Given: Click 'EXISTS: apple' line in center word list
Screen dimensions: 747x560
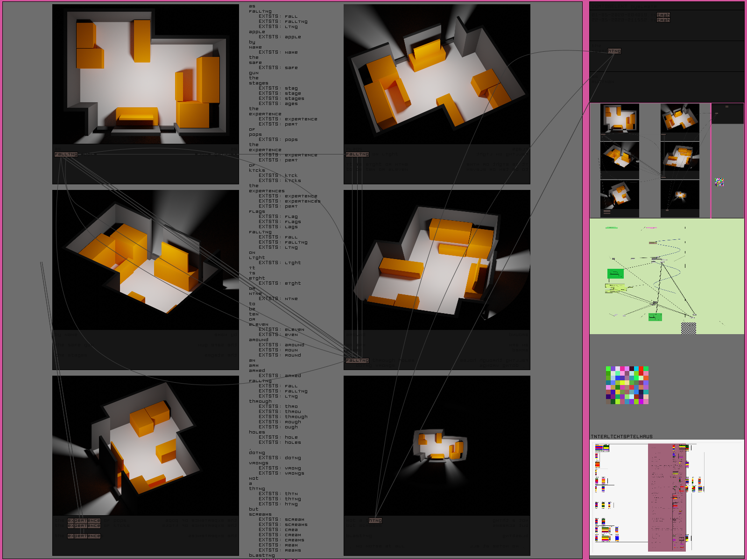Looking at the screenshot, I should 280,37.
